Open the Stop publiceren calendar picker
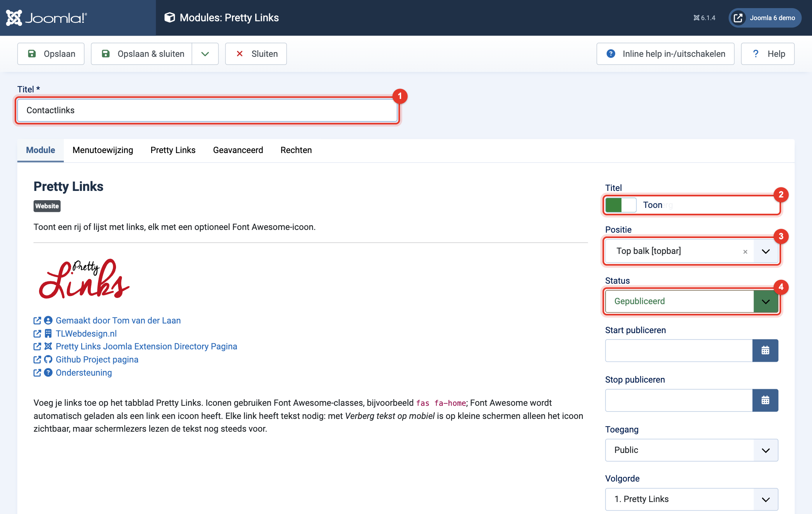The image size is (812, 514). (x=765, y=400)
